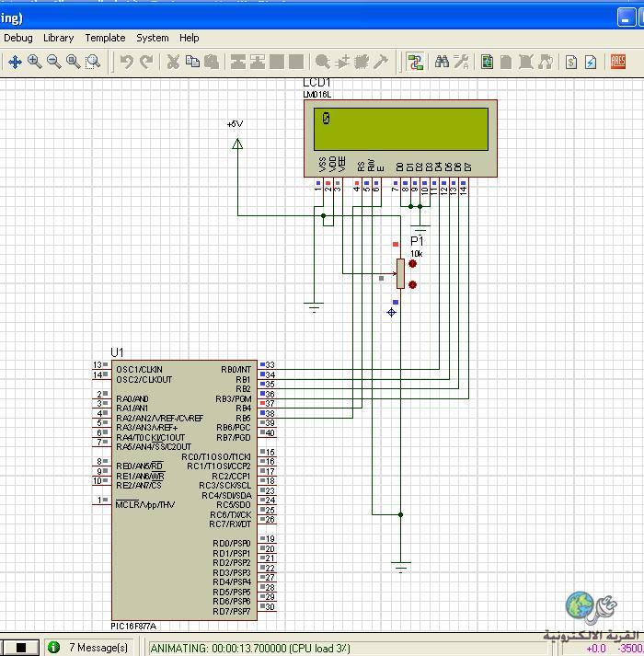The height and width of the screenshot is (656, 644).
Task: Click the RB0/INT pin label
Action: 236,370
